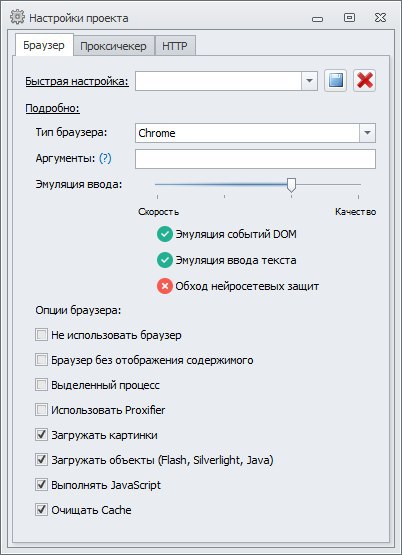Enable the Не использовать браузер checkbox
The width and height of the screenshot is (402, 555).
pyautogui.click(x=41, y=335)
